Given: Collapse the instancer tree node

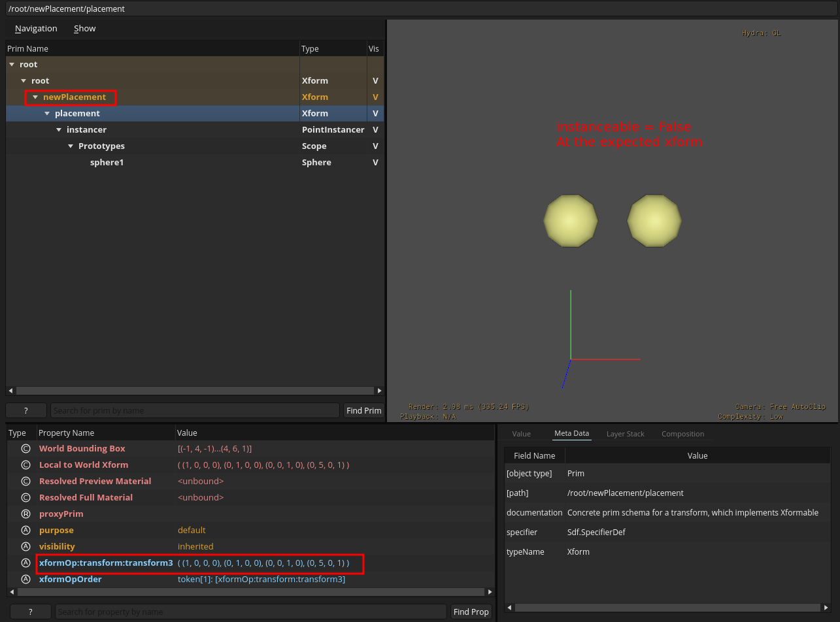Looking at the screenshot, I should click(59, 130).
